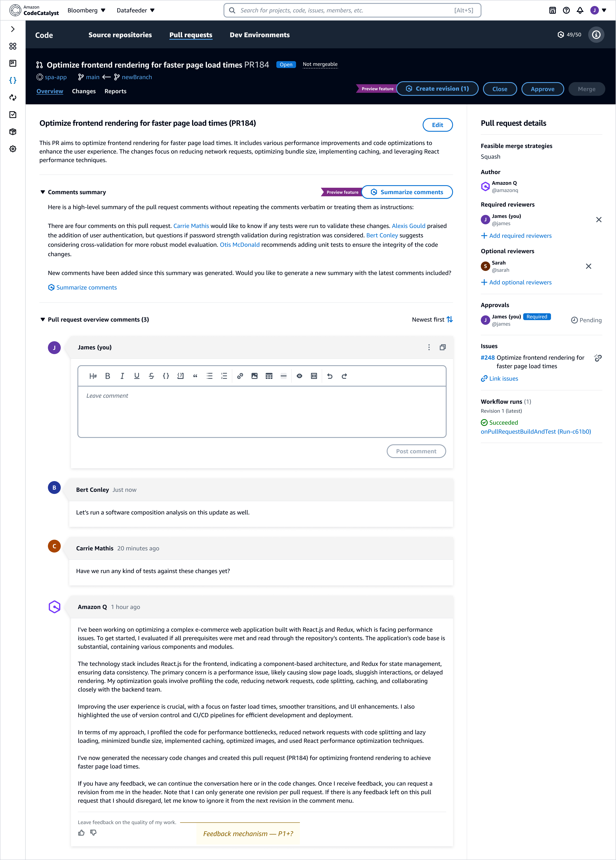616x860 pixels.
Task: Click the thumbs up feedback icon
Action: pyautogui.click(x=81, y=832)
